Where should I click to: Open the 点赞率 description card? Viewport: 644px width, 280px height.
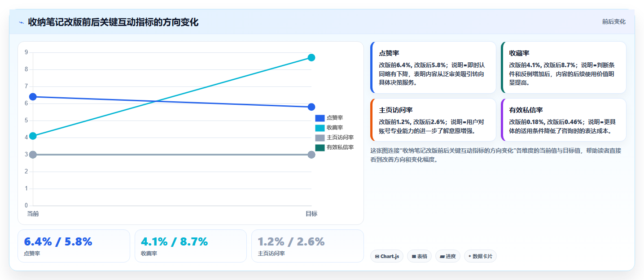coord(433,67)
